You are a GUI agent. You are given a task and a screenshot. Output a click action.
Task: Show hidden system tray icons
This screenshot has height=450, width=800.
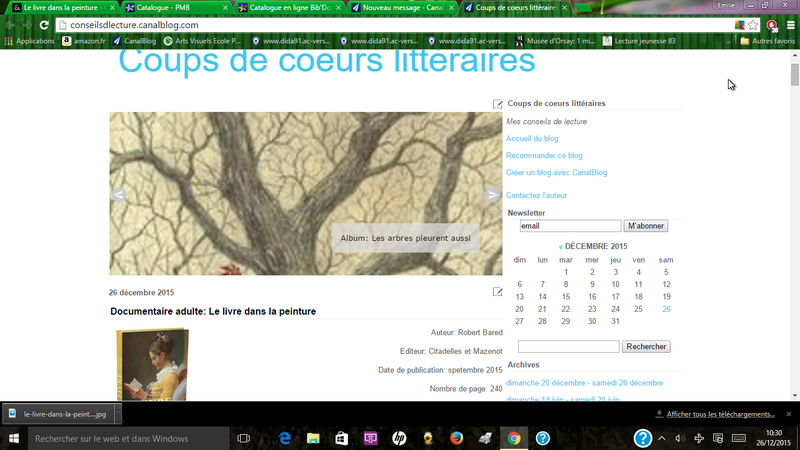(662, 438)
